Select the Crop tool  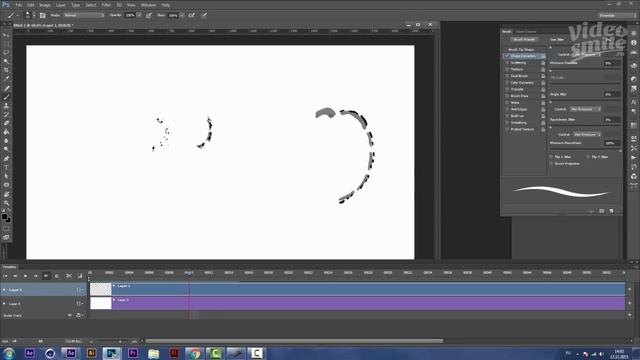pyautogui.click(x=6, y=70)
